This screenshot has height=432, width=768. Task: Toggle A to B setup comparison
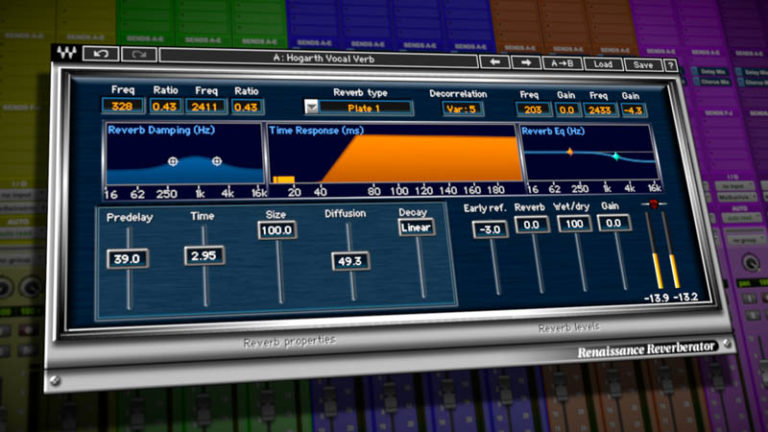(562, 63)
